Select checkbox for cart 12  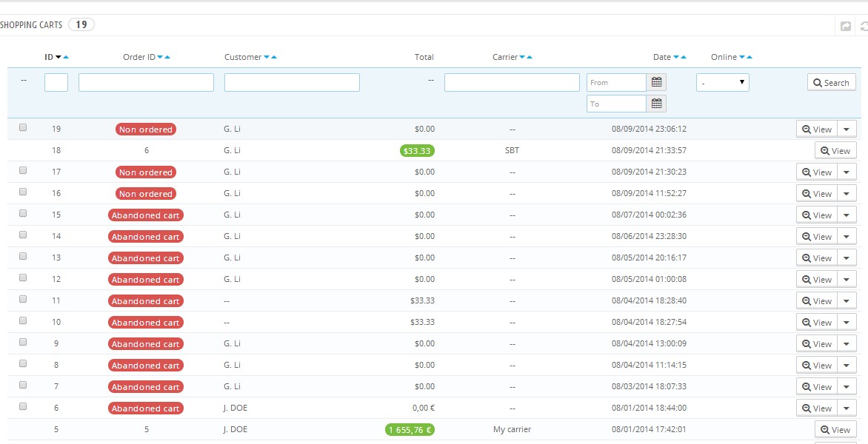pyautogui.click(x=23, y=277)
